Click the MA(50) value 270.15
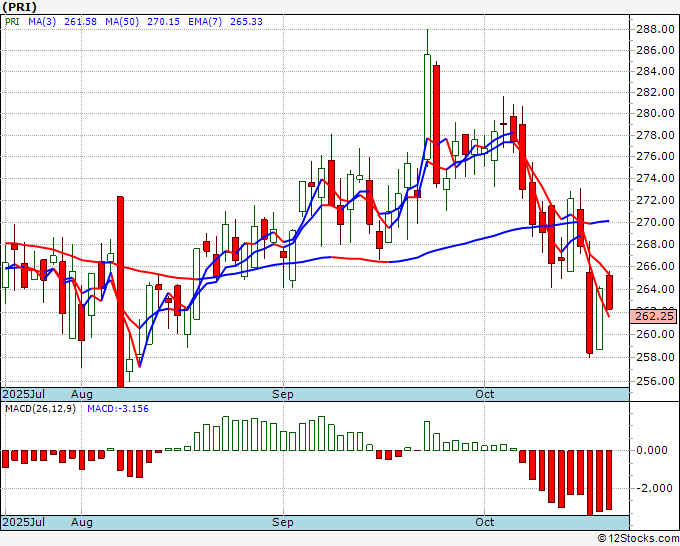This screenshot has height=546, width=680. (163, 22)
